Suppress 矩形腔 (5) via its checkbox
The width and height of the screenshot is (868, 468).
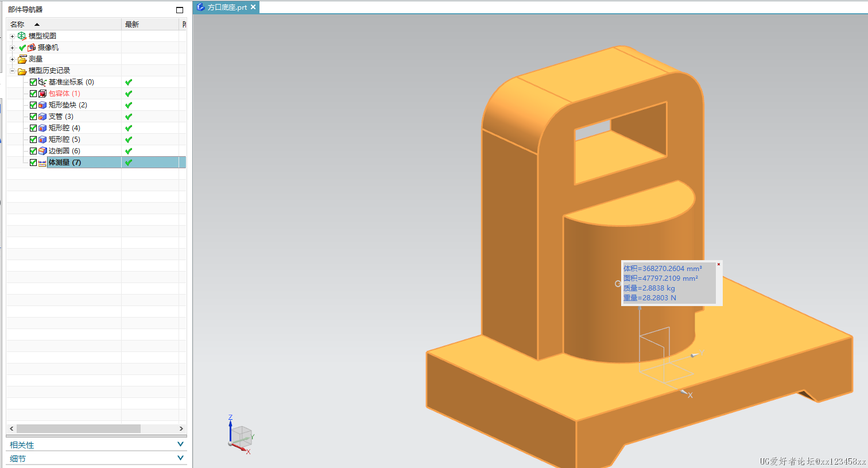pyautogui.click(x=33, y=140)
